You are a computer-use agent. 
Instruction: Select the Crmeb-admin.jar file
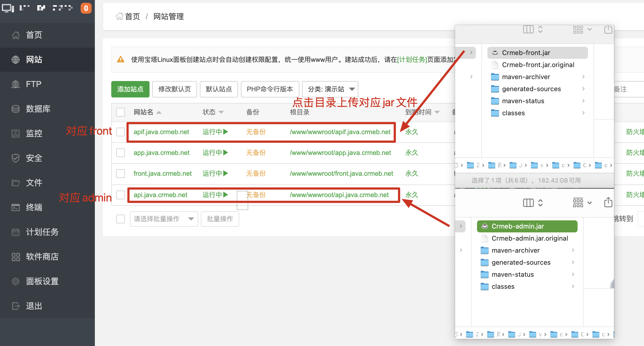click(x=517, y=226)
